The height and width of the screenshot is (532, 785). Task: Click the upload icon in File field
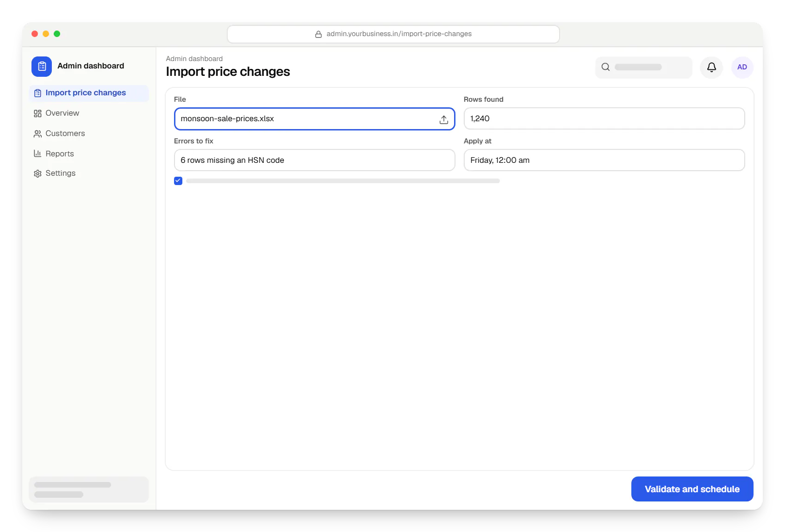click(x=443, y=119)
